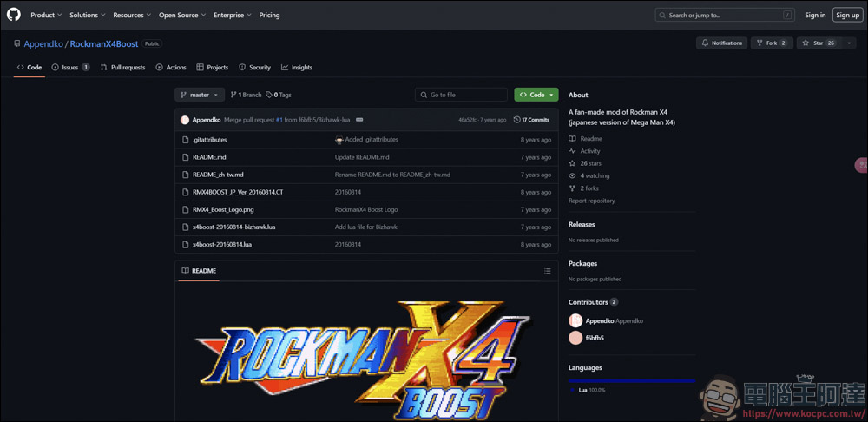Image resolution: width=868 pixels, height=422 pixels.
Task: Click the Lua 100.0% language entry
Action: click(x=588, y=391)
